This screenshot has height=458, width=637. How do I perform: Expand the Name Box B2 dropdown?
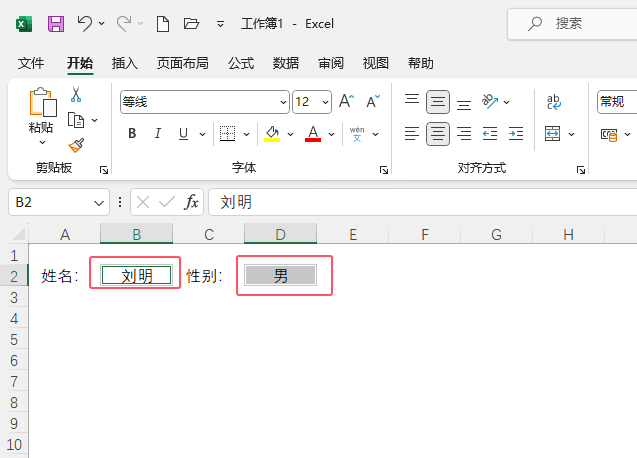pos(99,203)
